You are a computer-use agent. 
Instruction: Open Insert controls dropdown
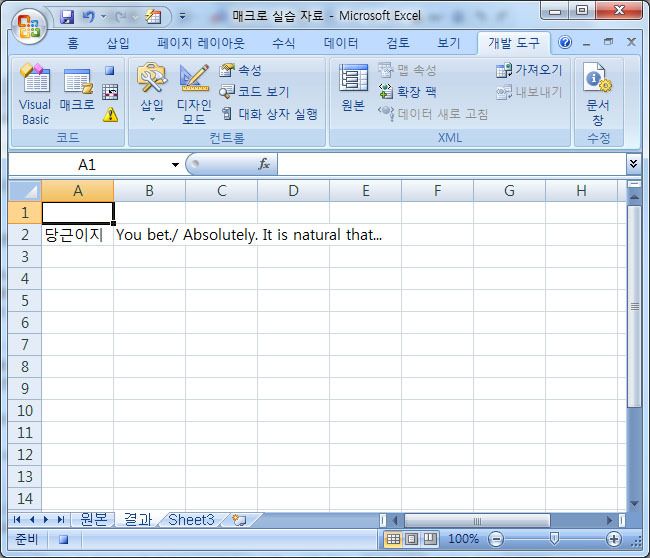coord(152,94)
